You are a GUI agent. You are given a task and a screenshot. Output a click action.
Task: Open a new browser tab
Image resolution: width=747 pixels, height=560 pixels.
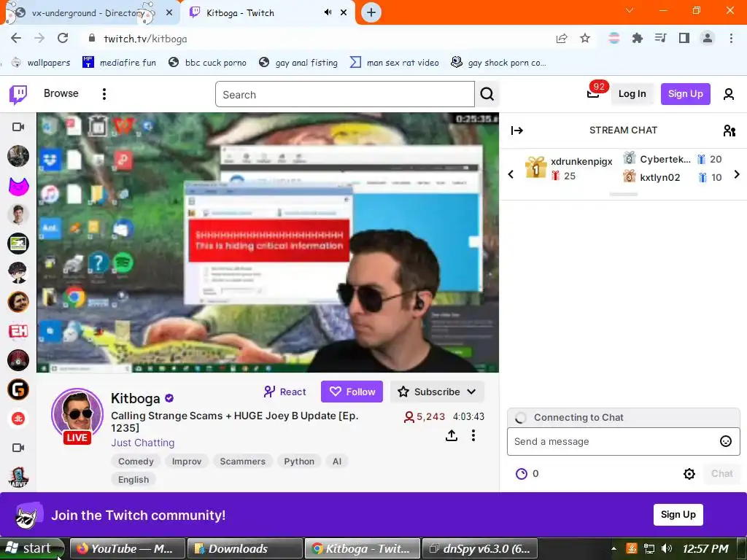coord(371,12)
